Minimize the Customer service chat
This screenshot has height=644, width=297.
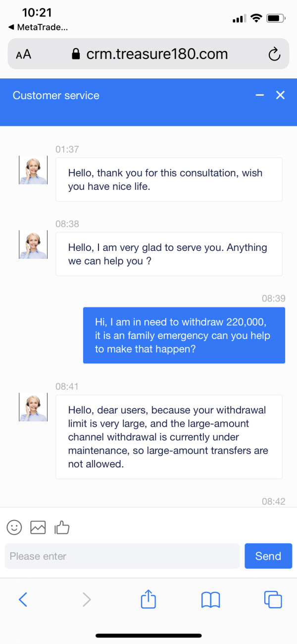click(x=260, y=95)
